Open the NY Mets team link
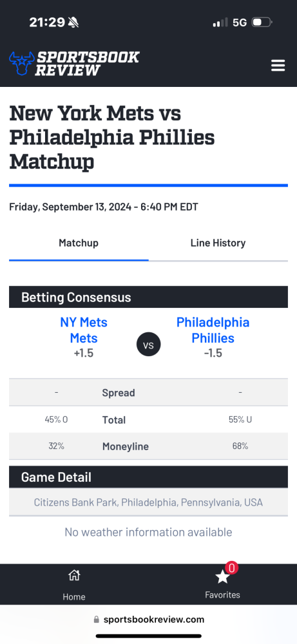297x644 pixels. pyautogui.click(x=83, y=330)
